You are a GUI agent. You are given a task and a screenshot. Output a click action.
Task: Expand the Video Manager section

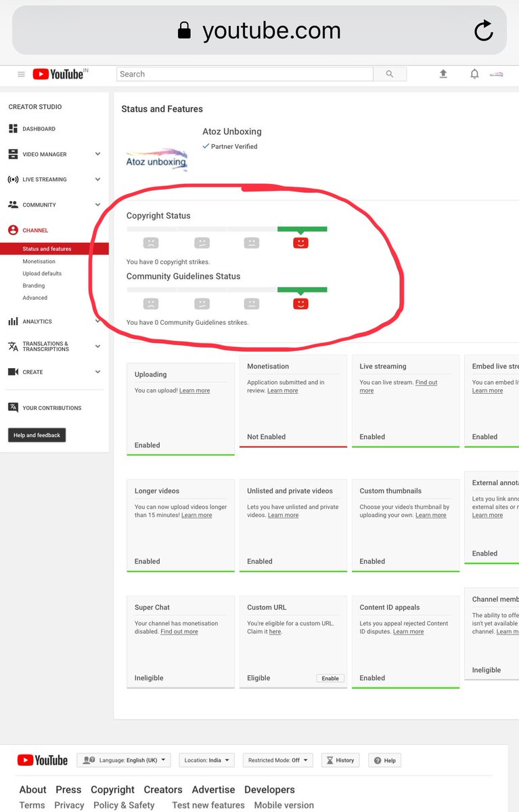pos(97,154)
